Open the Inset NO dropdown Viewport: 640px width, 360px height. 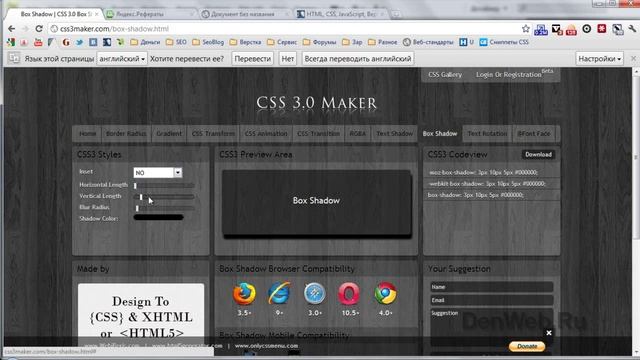158,173
